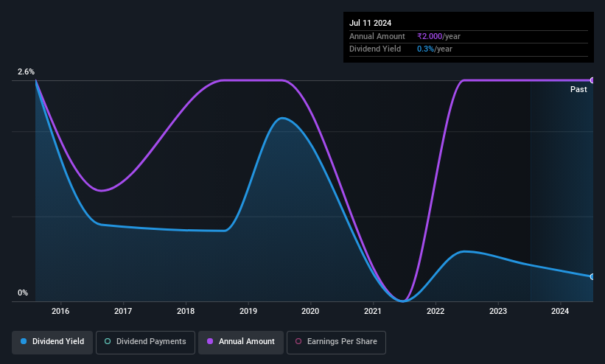Image resolution: width=605 pixels, height=364 pixels.
Task: Click the 2022 x-axis label
Action: [x=436, y=311]
